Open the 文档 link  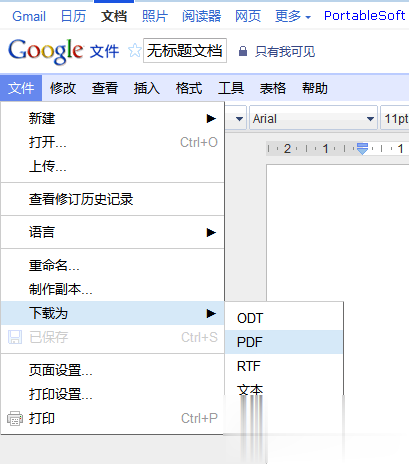114,16
